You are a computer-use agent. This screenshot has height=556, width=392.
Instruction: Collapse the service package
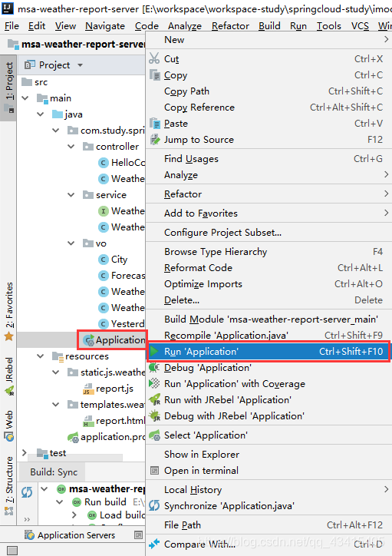71,194
